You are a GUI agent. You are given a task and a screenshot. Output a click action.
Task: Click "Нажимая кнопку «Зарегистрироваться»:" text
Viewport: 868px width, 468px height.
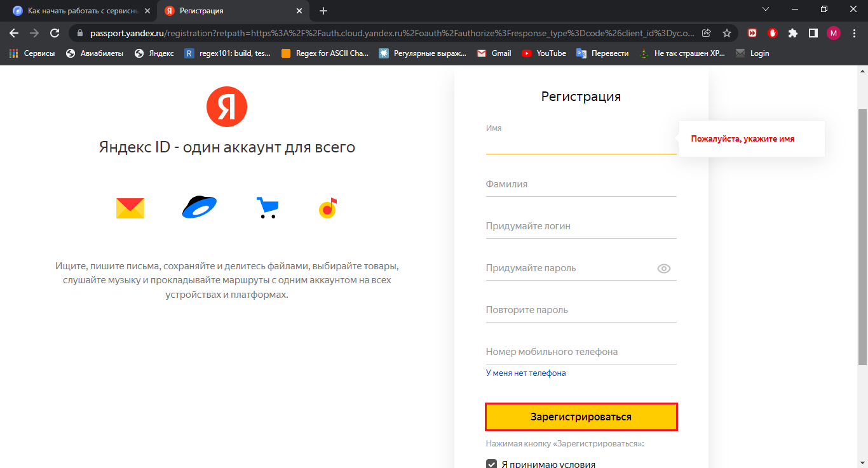pyautogui.click(x=565, y=444)
